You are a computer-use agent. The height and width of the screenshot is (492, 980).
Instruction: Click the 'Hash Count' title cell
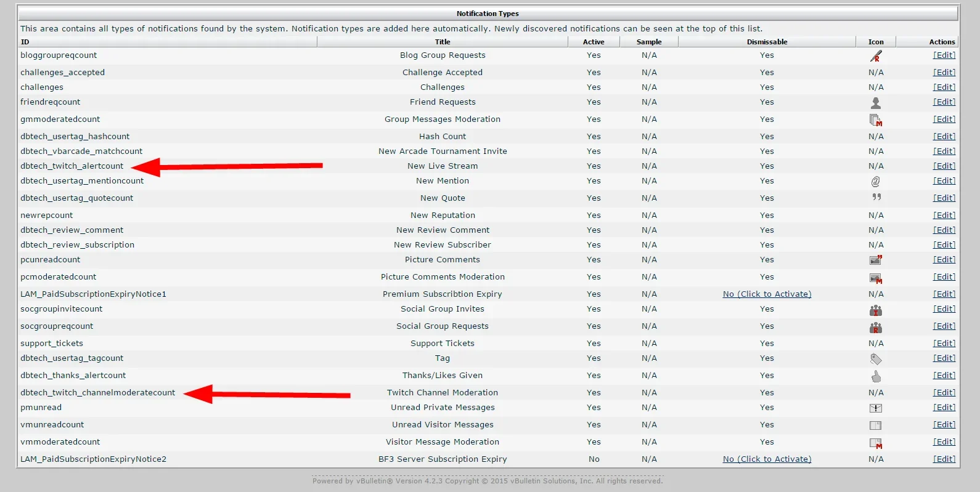click(443, 136)
